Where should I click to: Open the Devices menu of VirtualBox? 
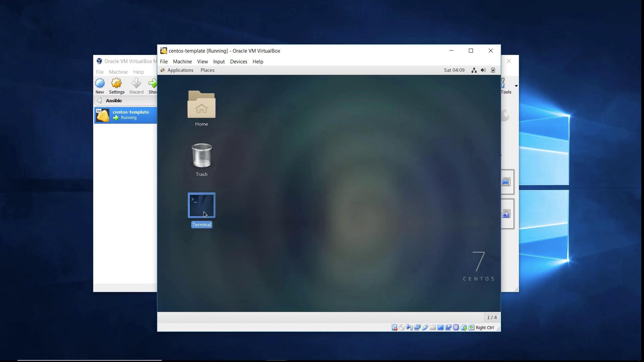click(238, 62)
